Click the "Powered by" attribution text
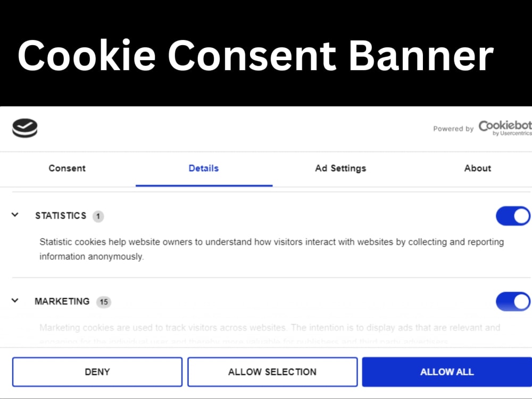532x399 pixels. click(x=453, y=128)
